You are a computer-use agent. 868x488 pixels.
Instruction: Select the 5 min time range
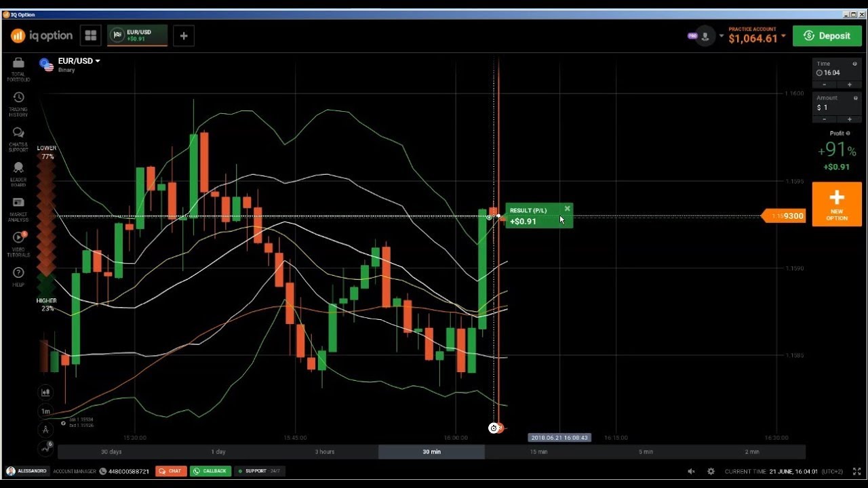pos(646,451)
